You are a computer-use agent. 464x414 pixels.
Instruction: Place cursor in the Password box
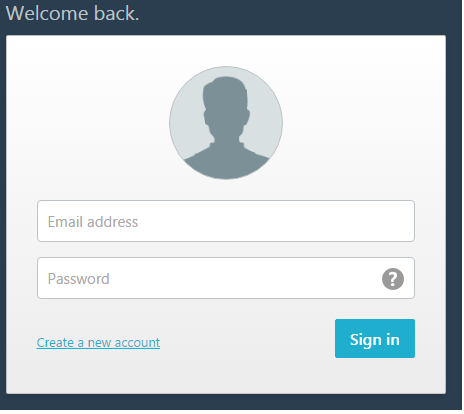226,278
